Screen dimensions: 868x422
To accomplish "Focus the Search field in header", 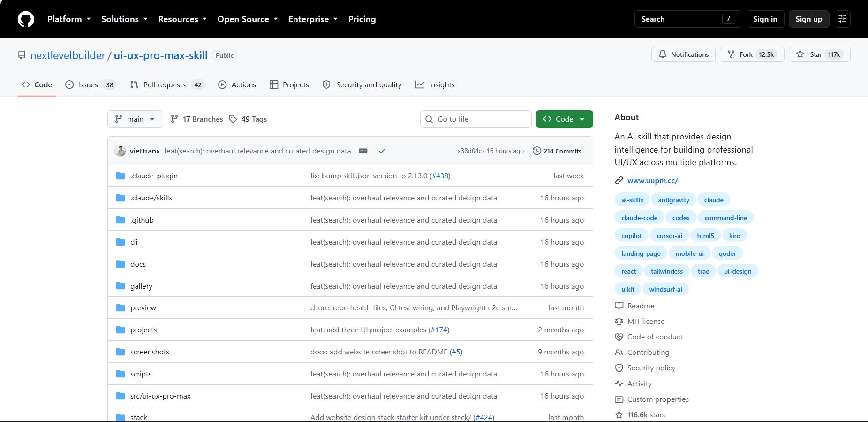I will 688,19.
